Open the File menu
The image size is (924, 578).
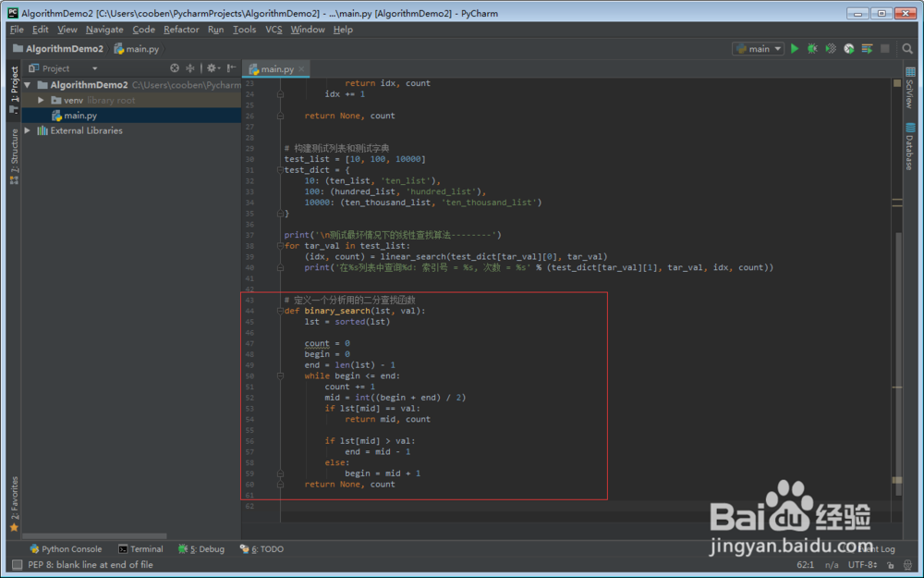click(x=17, y=30)
